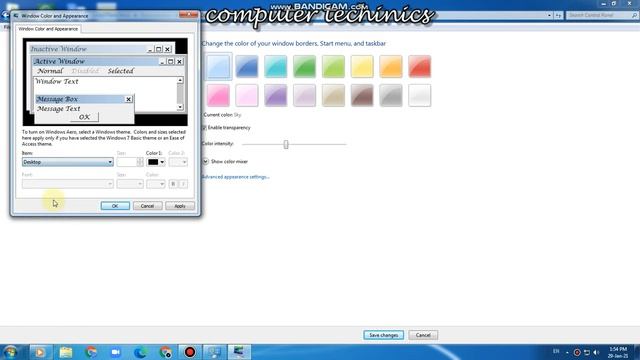Select the red color swatch

[419, 66]
